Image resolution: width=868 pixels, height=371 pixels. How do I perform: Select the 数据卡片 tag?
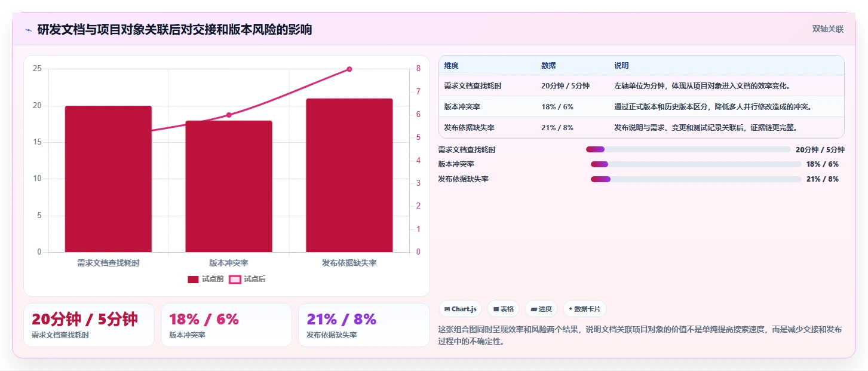tap(585, 309)
